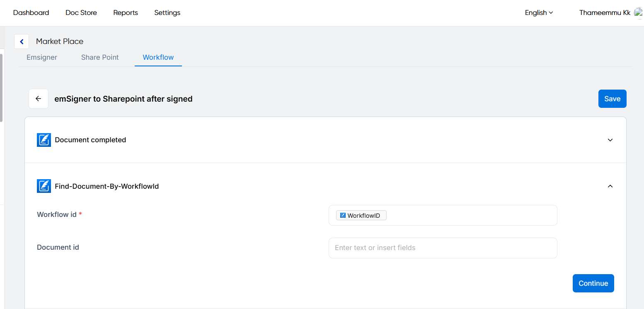This screenshot has height=309, width=644.
Task: Click the back arrow beside workflow title
Action: pos(39,99)
